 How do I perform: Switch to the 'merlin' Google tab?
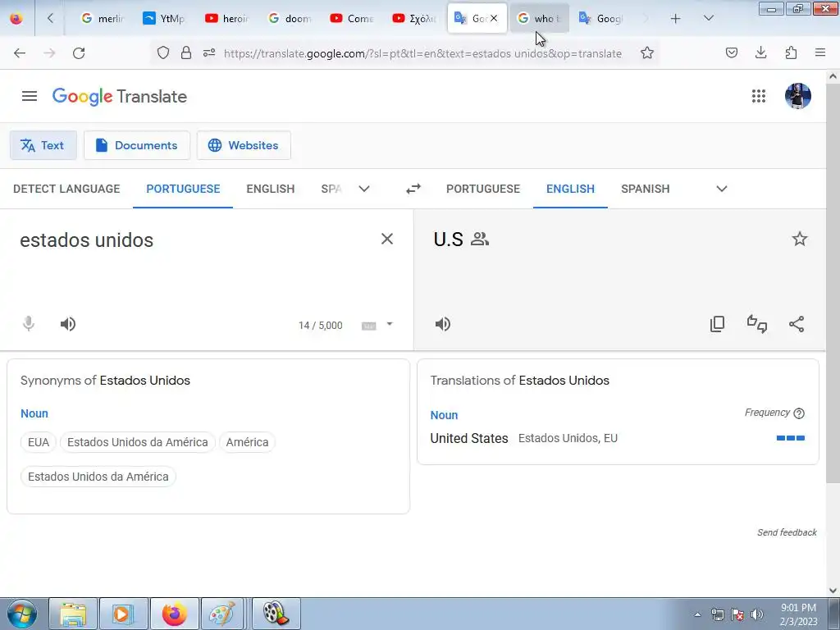click(x=103, y=19)
